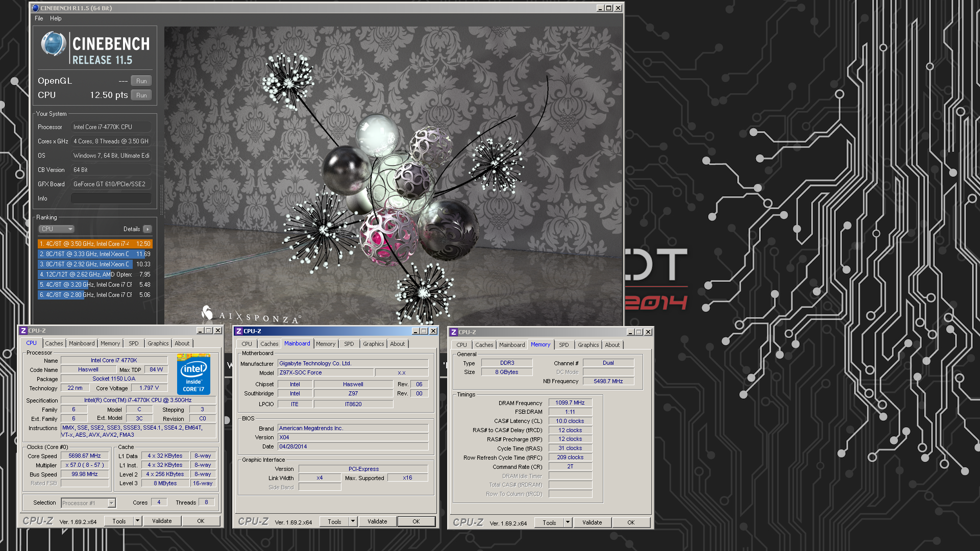Switch to Memory tab in first CPU-Z window
The image size is (980, 551).
point(110,343)
